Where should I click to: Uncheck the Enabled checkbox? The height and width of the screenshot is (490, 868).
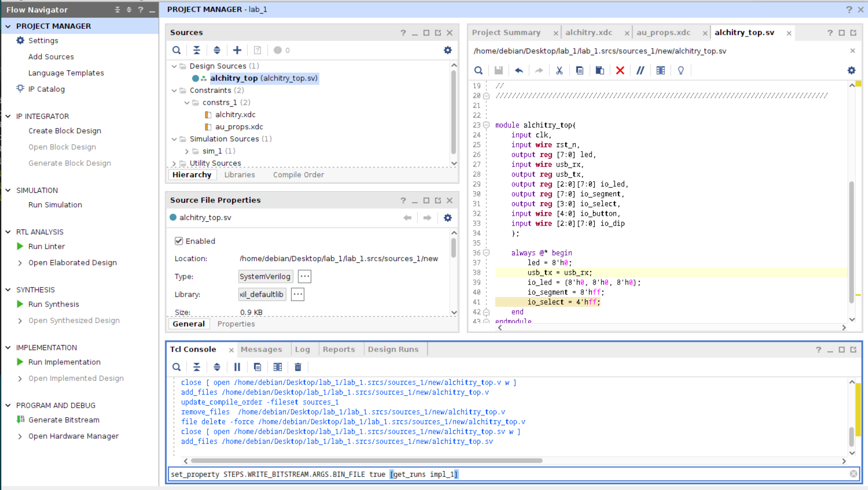click(178, 241)
